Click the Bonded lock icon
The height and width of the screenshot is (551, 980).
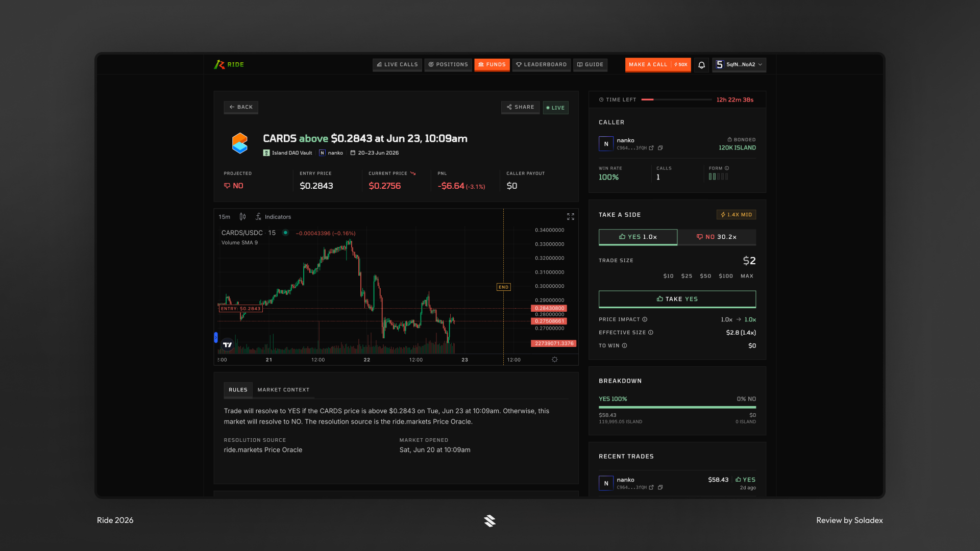729,139
